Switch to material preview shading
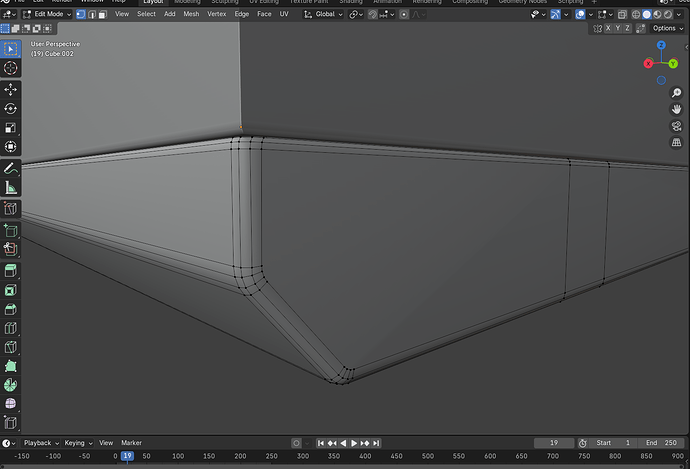The height and width of the screenshot is (469, 690). (x=657, y=15)
